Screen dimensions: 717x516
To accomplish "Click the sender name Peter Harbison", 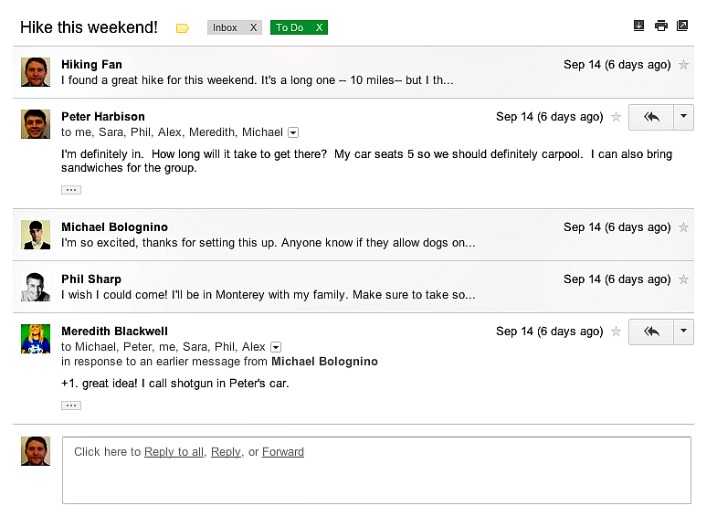I will (103, 117).
